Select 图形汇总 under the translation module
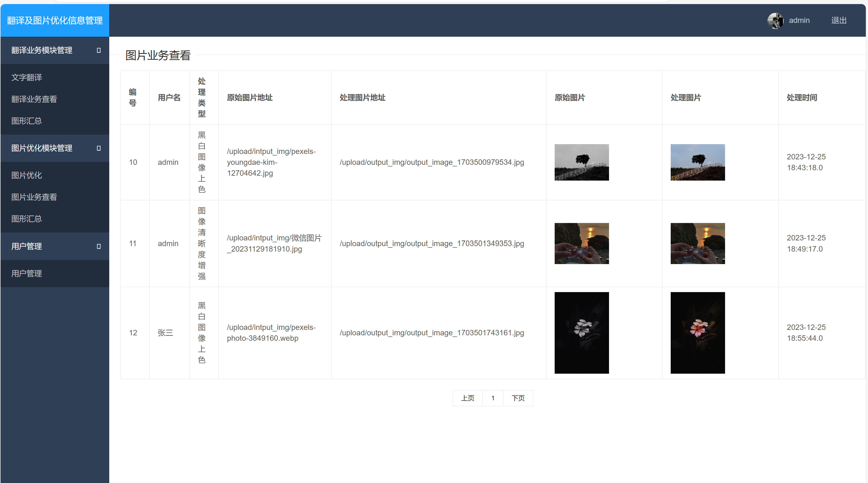 27,121
